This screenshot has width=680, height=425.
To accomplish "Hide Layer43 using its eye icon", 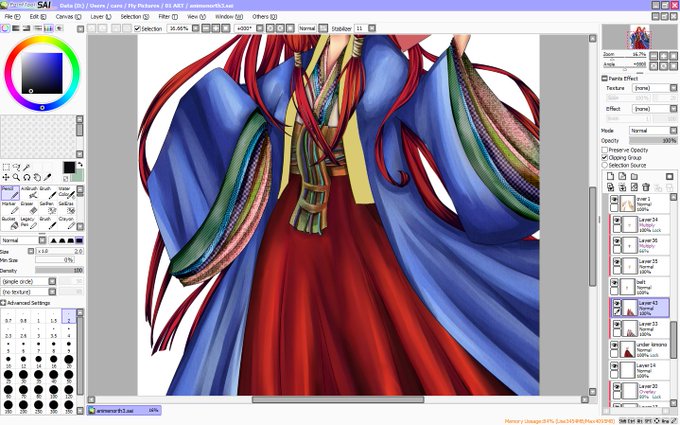I will (x=617, y=303).
